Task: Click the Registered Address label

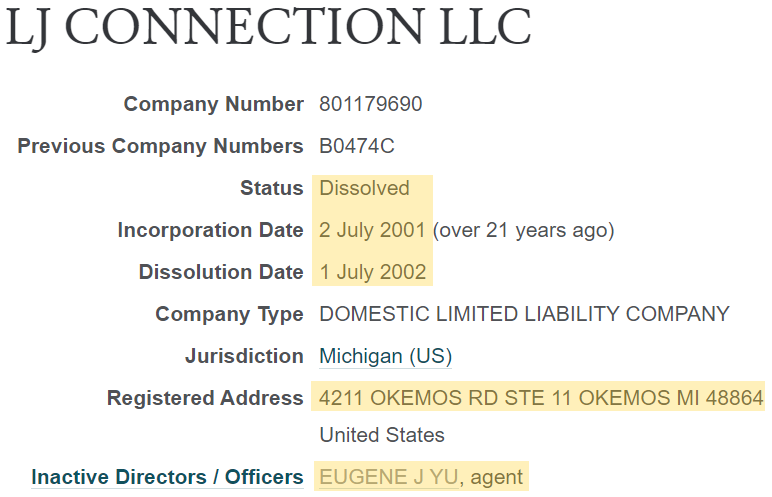Action: tap(205, 398)
